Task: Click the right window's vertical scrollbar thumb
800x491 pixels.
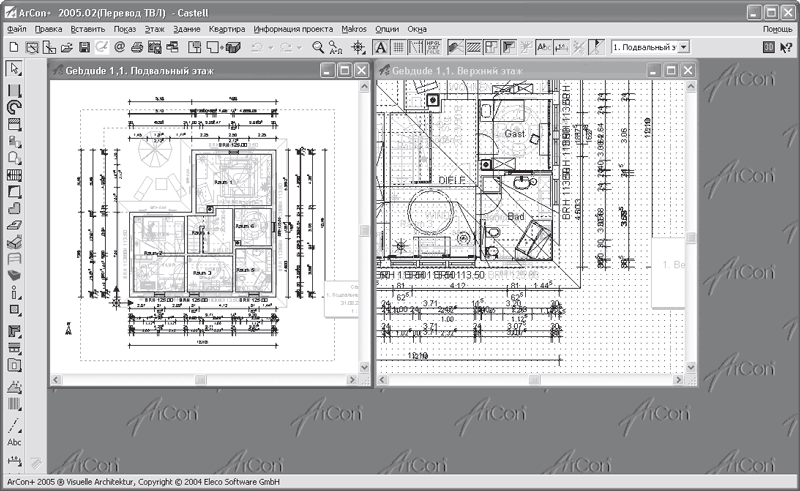Action: click(x=691, y=236)
